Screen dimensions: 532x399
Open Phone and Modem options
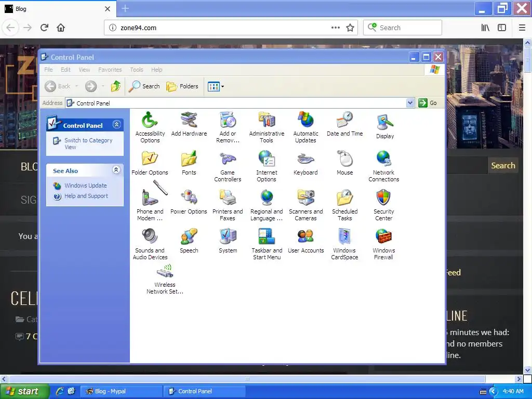click(x=150, y=205)
